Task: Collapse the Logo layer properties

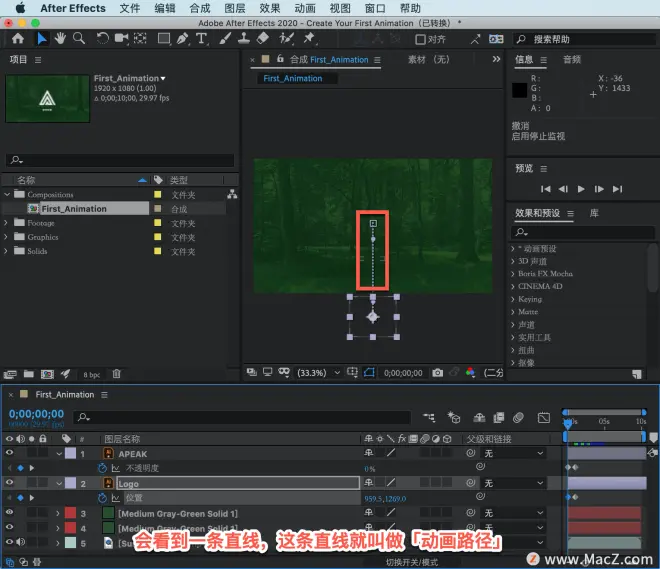Action: 59,484
